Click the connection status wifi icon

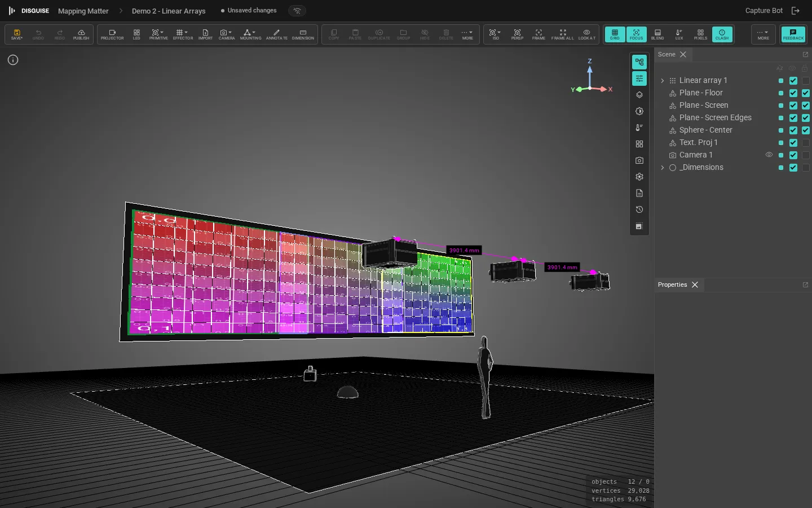[297, 11]
